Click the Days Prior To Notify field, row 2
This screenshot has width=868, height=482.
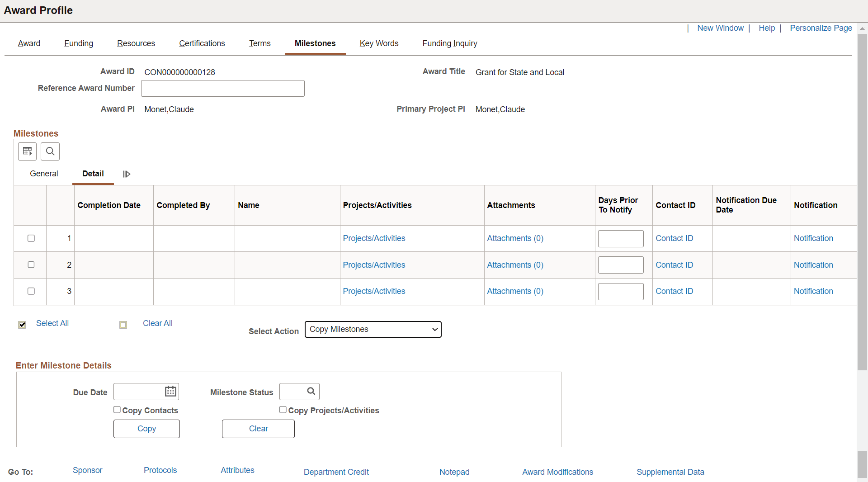621,265
